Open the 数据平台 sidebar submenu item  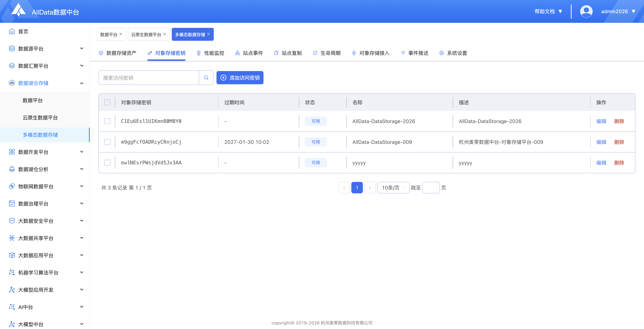pyautogui.click(x=45, y=100)
